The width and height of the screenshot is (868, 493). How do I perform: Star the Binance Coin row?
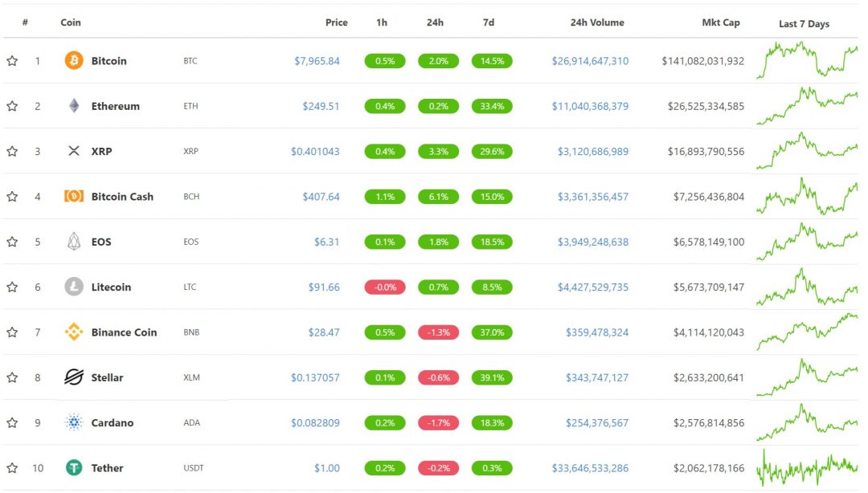pos(12,332)
